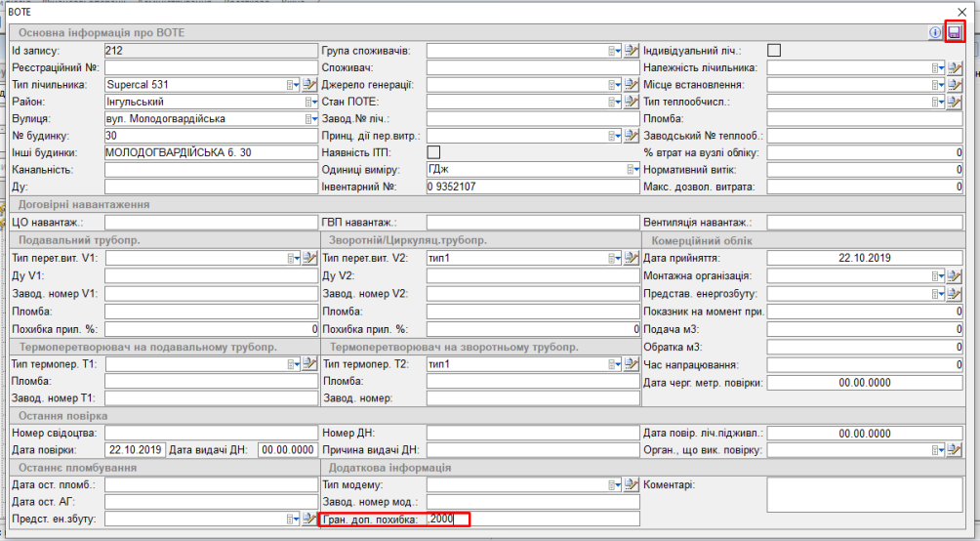Click the save (floppy disk) icon
Viewport: 980px width, 541px height.
(954, 32)
